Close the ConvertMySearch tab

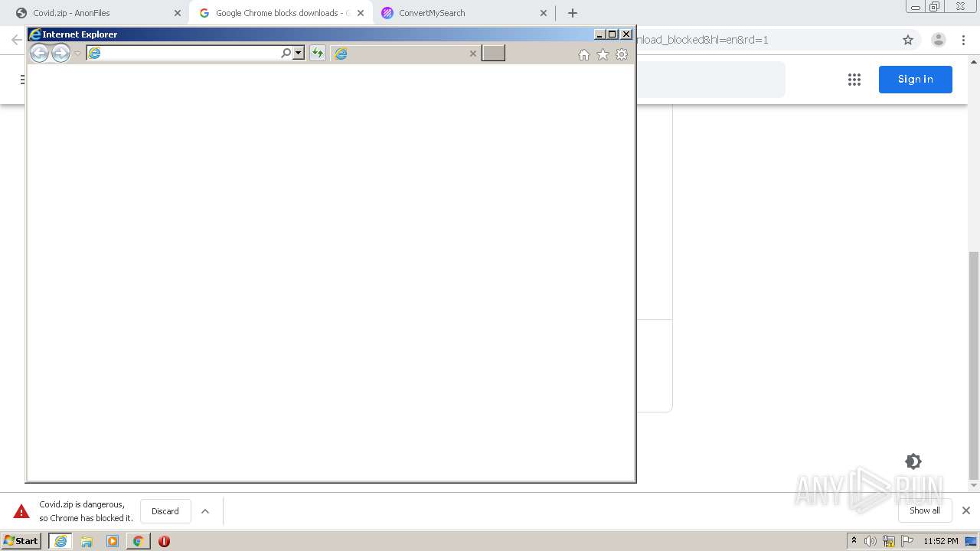click(x=544, y=13)
